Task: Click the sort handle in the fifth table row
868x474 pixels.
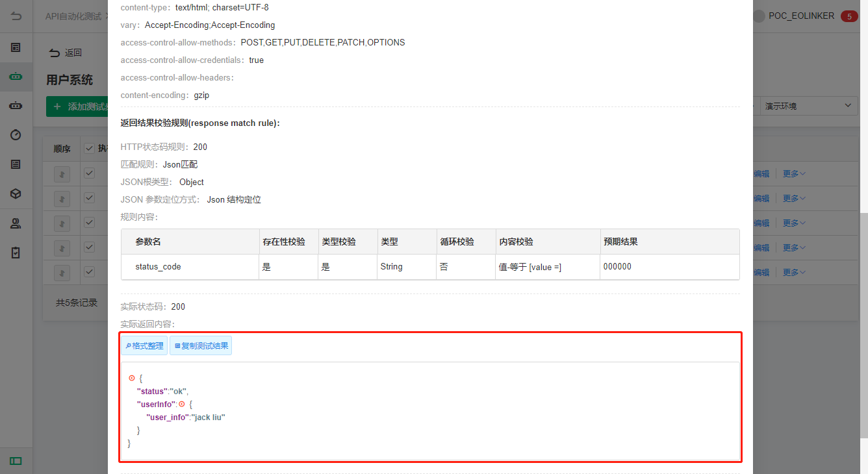Action: coord(62,272)
